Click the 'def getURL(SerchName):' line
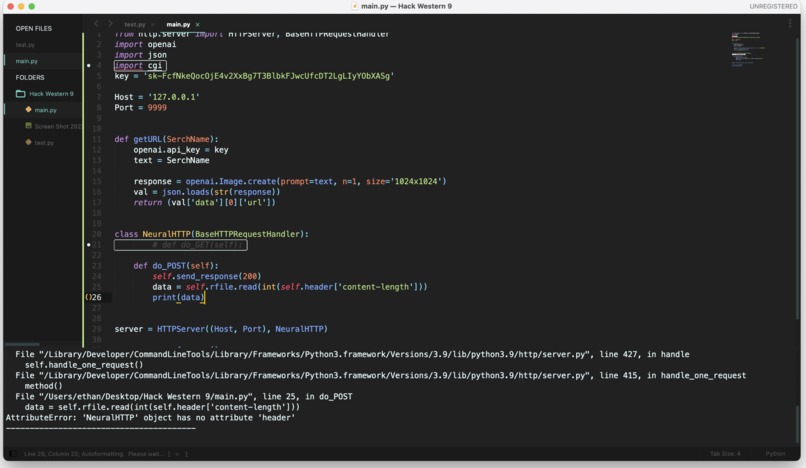 pyautogui.click(x=166, y=139)
